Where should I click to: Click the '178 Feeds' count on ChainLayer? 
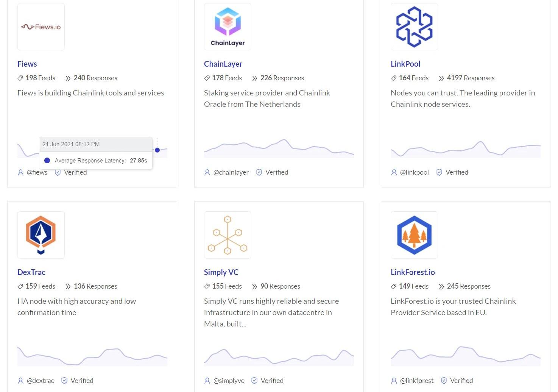[227, 78]
